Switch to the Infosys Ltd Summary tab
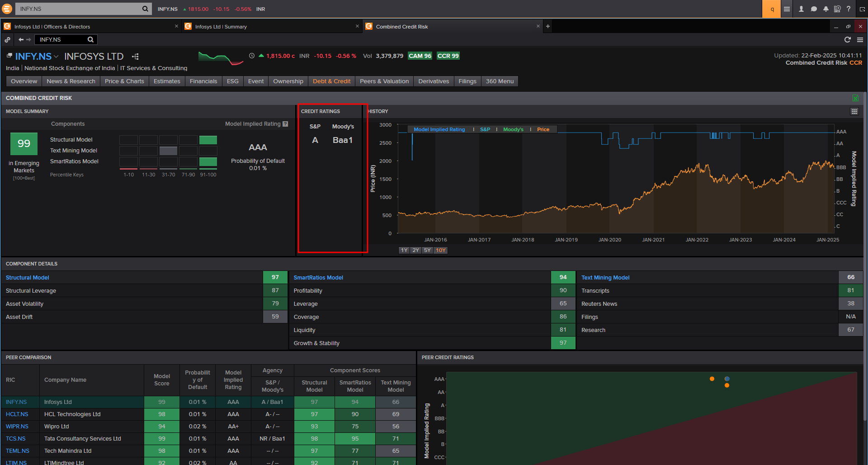This screenshot has height=465, width=868. (x=221, y=27)
